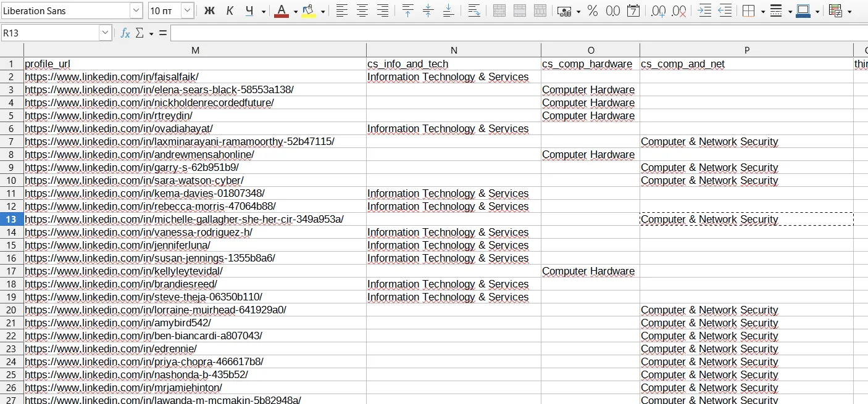Select column N header
Screen dimensions: 868x404
[x=454, y=50]
